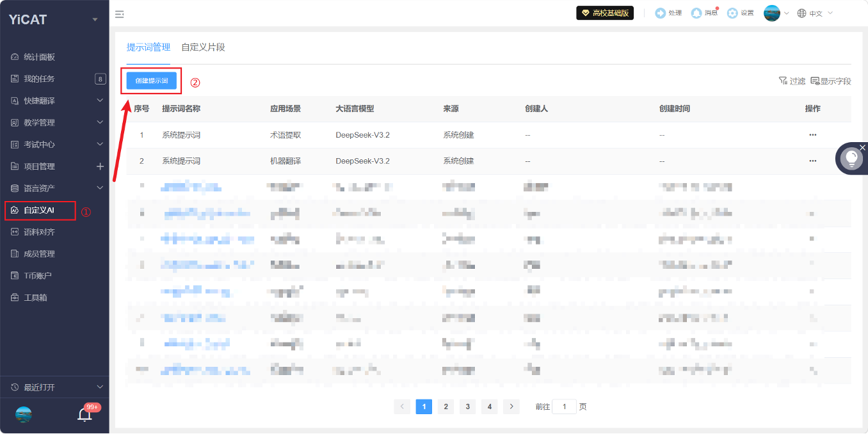Close the lightbulb floating widget
868x434 pixels.
point(862,148)
